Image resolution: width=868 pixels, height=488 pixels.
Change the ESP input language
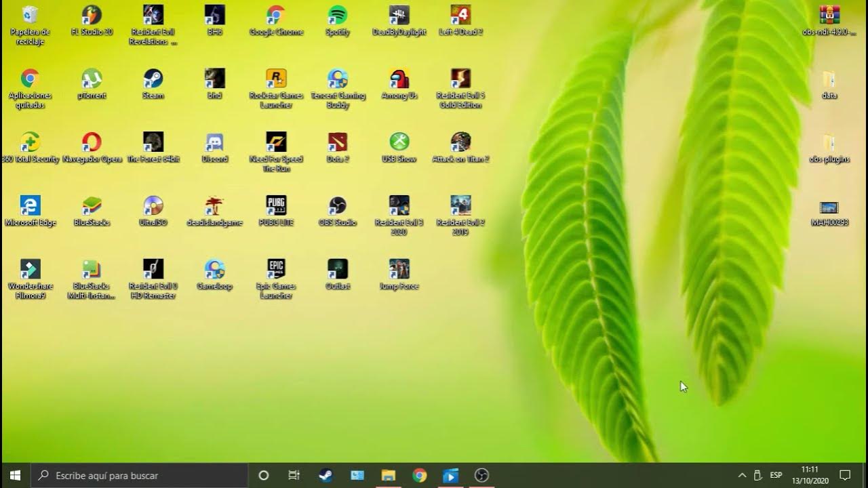[x=776, y=475]
